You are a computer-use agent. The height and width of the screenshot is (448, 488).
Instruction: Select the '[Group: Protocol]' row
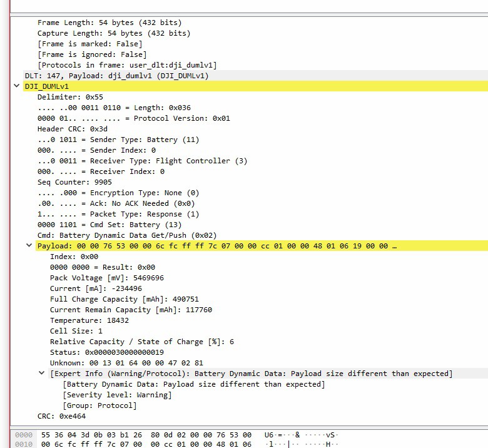[x=99, y=405]
